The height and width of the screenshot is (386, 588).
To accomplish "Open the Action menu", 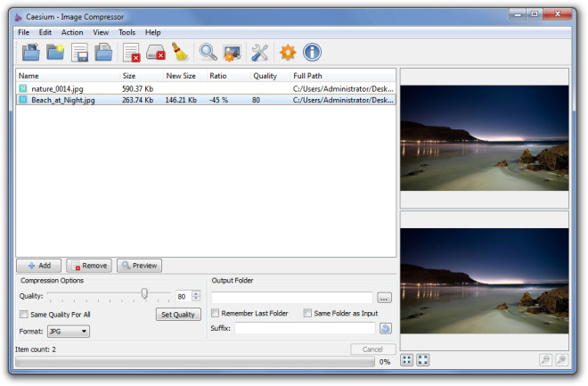I will pyautogui.click(x=72, y=32).
